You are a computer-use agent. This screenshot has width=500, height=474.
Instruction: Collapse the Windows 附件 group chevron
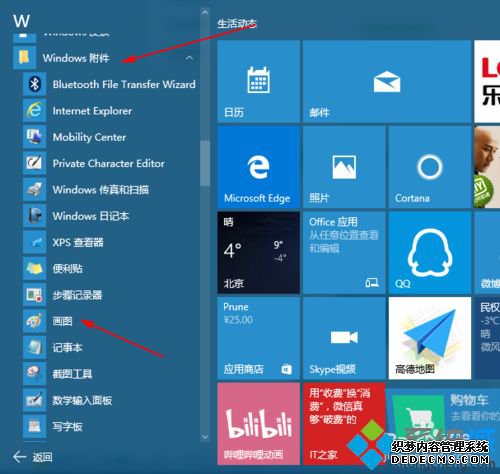pyautogui.click(x=189, y=58)
